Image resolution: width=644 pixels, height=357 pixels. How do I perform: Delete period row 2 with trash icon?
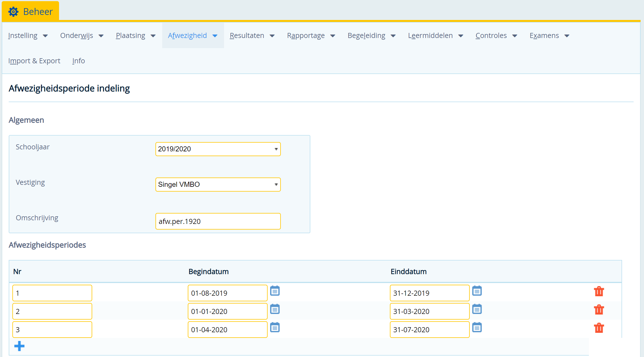click(x=599, y=309)
